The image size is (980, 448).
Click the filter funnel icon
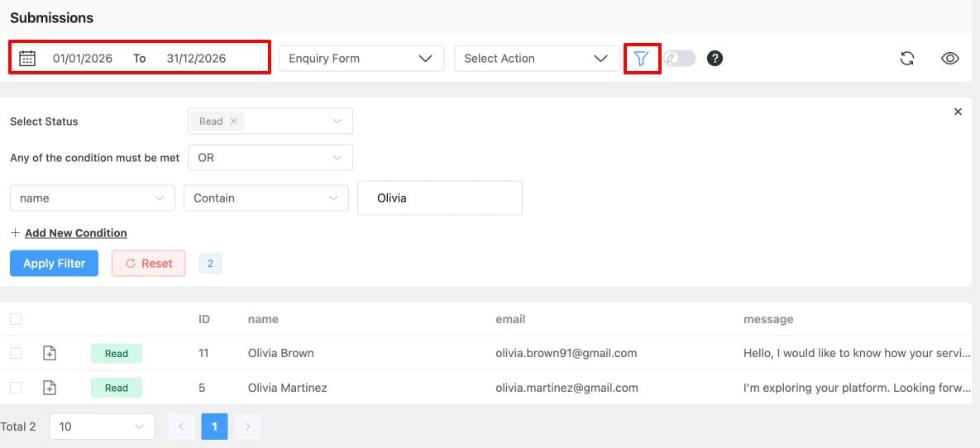point(641,59)
